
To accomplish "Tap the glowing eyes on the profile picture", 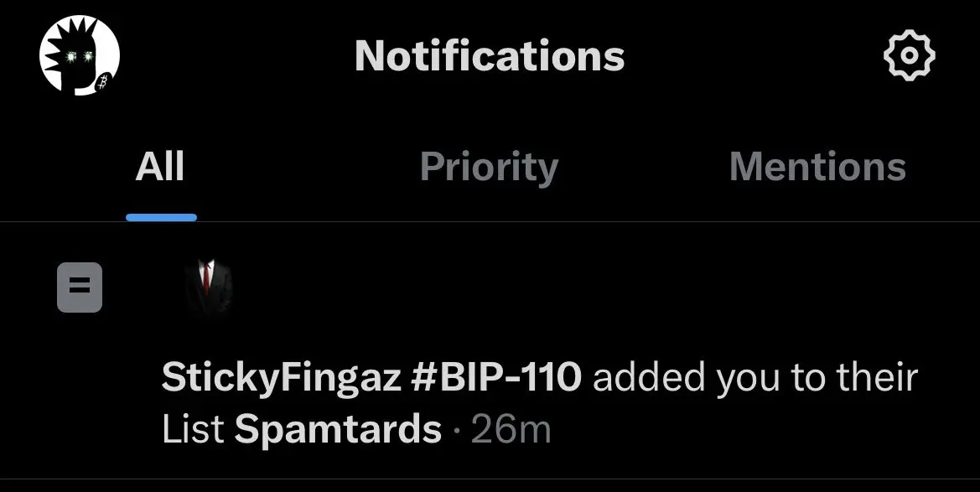I will point(80,57).
